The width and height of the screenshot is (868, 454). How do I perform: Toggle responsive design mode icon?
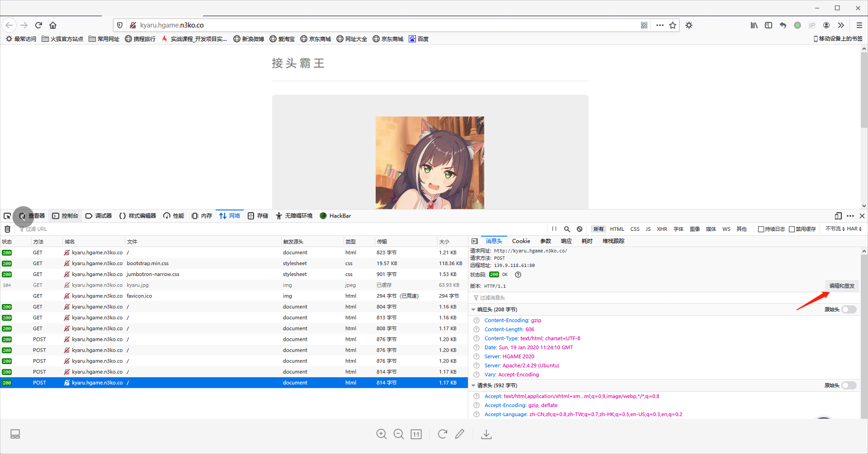click(838, 216)
